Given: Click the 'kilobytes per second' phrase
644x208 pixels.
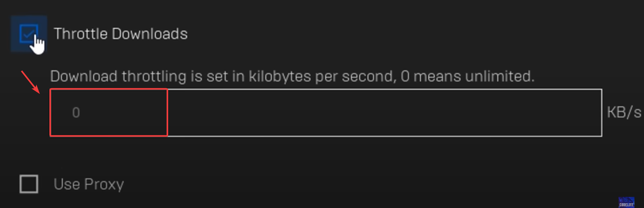Looking at the screenshot, I should [322, 76].
